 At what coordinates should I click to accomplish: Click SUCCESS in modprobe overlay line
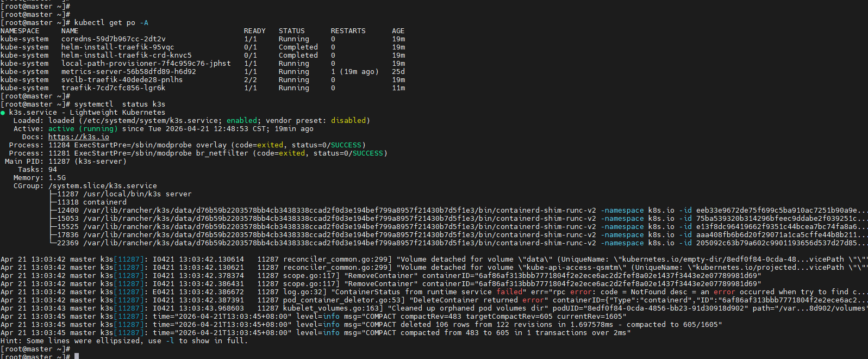(346, 145)
